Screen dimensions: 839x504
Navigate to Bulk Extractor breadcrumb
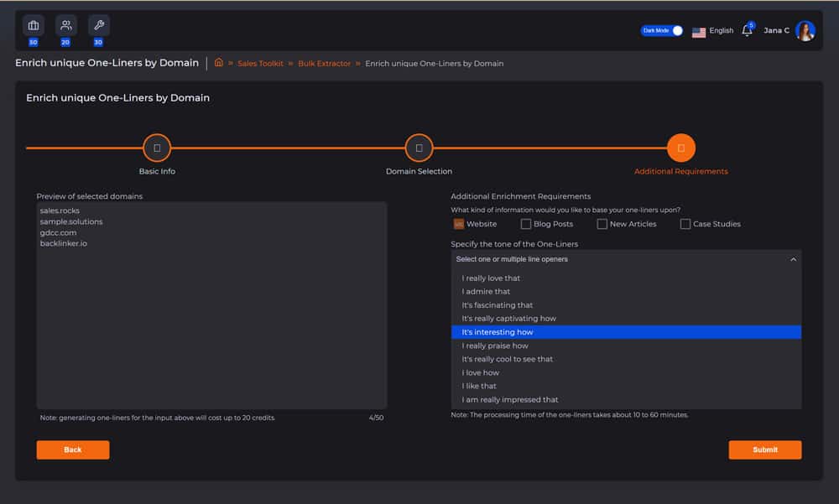pos(324,64)
